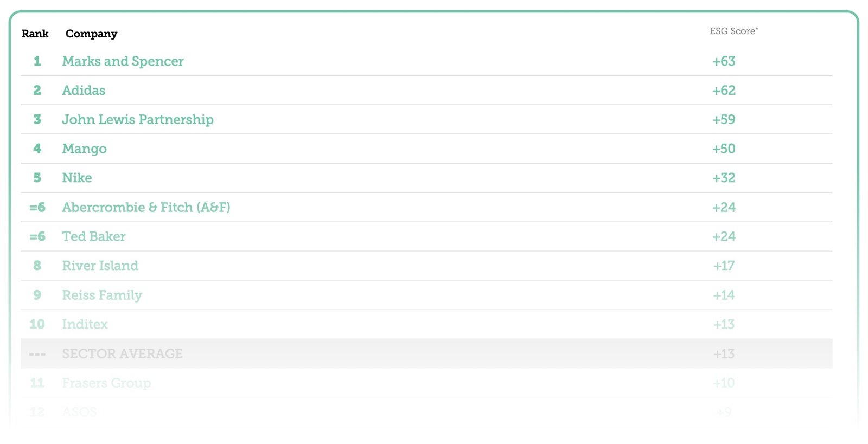
Task: Click Marks and Spencer's +63 score
Action: [x=724, y=61]
